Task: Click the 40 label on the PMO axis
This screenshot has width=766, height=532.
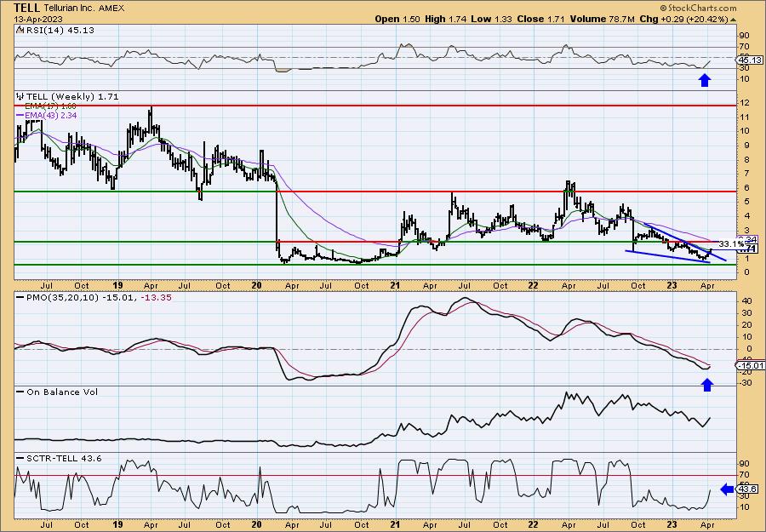Action: point(746,301)
